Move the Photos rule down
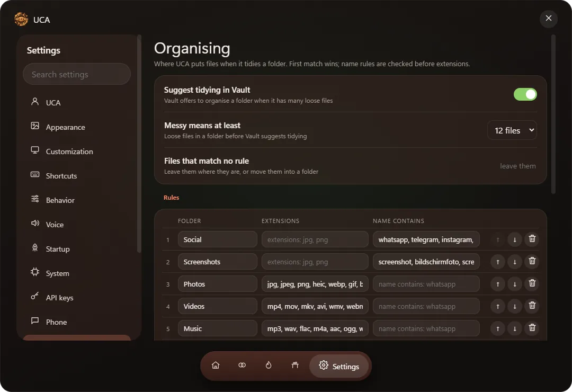572x392 pixels. 515,284
